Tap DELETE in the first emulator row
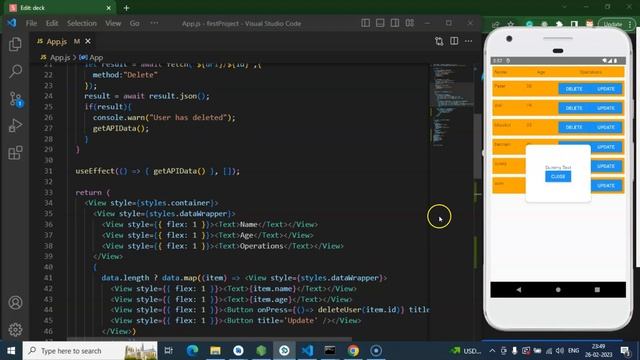Viewport: 640px width, 360px height. coord(574,89)
